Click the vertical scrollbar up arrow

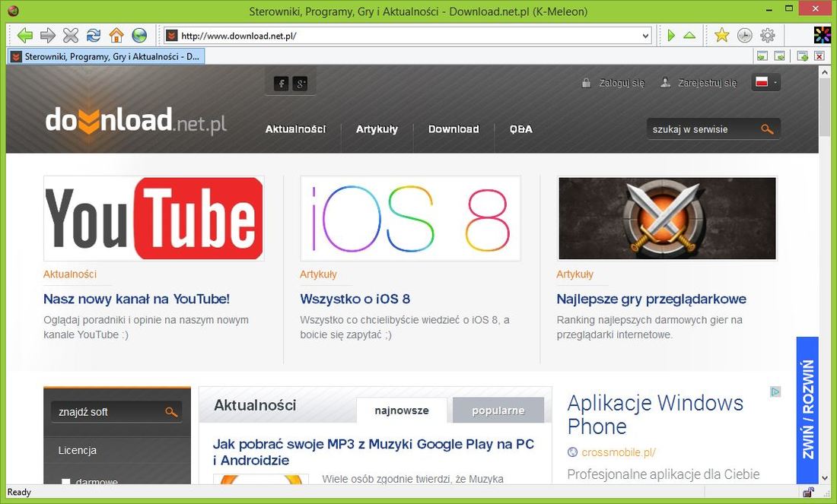point(825,71)
